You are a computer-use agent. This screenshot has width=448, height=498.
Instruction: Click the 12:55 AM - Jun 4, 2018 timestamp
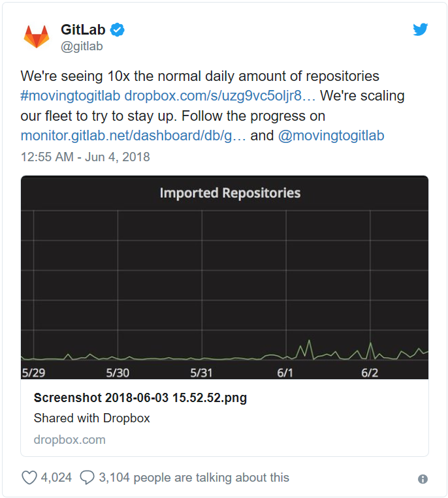click(x=86, y=157)
